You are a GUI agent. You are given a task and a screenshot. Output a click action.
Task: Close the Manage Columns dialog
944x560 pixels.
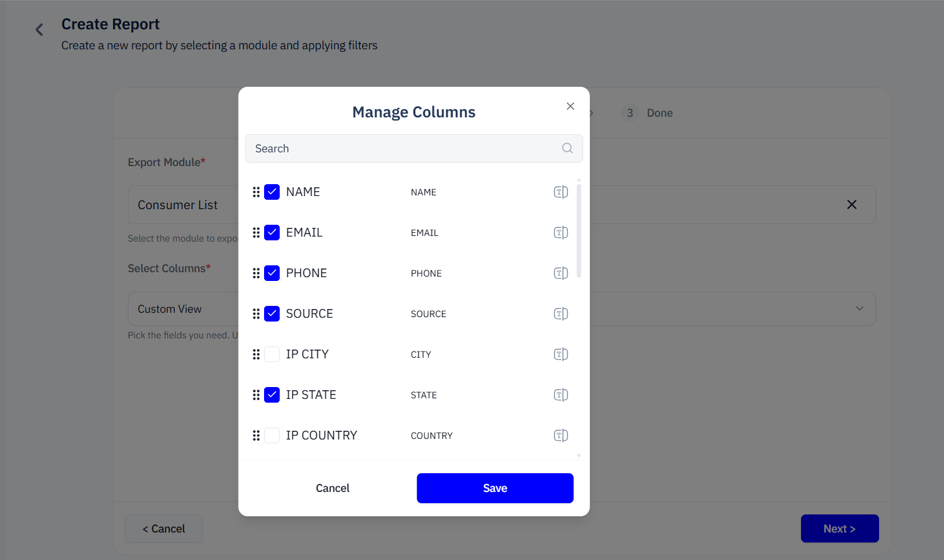[570, 106]
